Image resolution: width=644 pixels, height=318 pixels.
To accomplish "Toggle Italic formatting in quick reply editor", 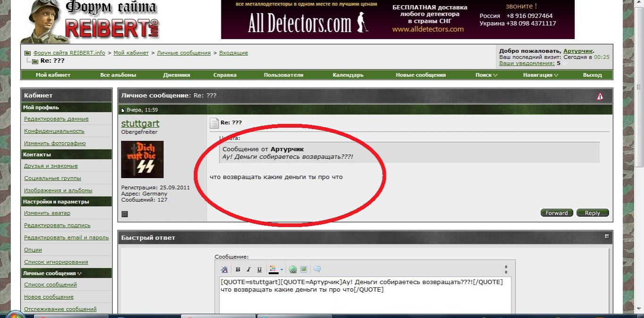I will pyautogui.click(x=248, y=269).
